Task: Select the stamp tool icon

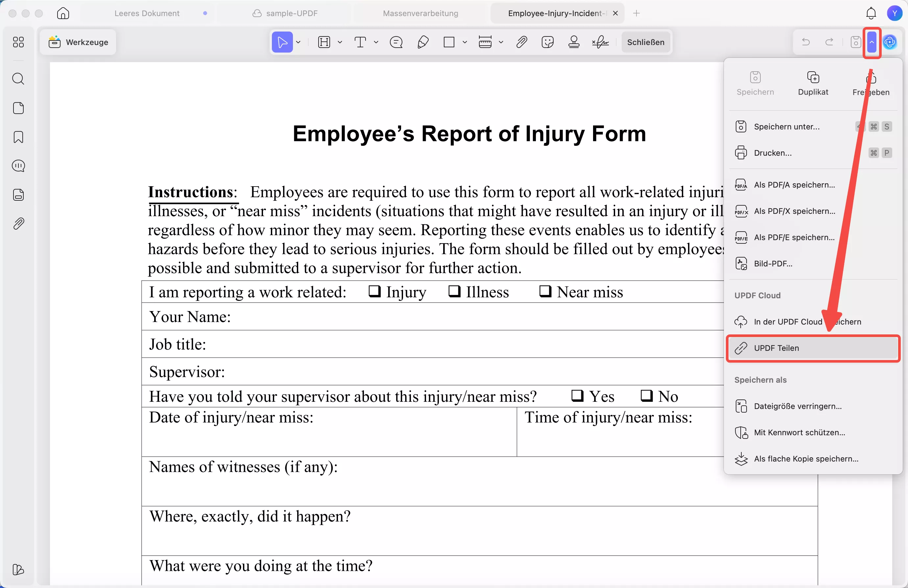Action: click(574, 42)
